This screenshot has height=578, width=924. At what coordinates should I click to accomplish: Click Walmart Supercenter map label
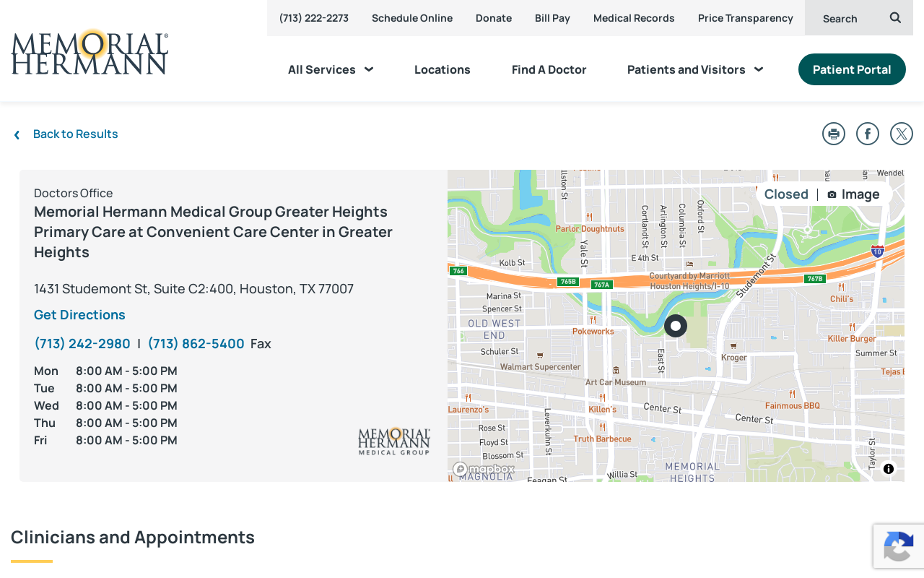541,366
